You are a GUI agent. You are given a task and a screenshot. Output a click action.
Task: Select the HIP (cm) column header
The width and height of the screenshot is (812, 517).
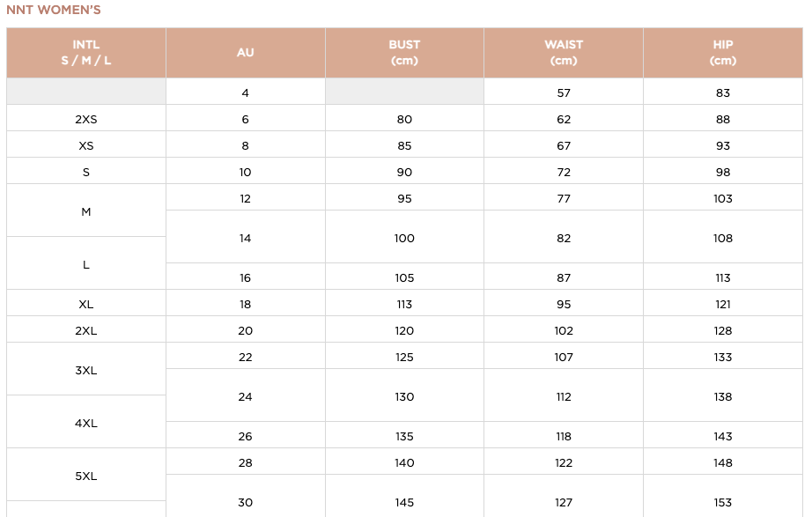pos(723,53)
